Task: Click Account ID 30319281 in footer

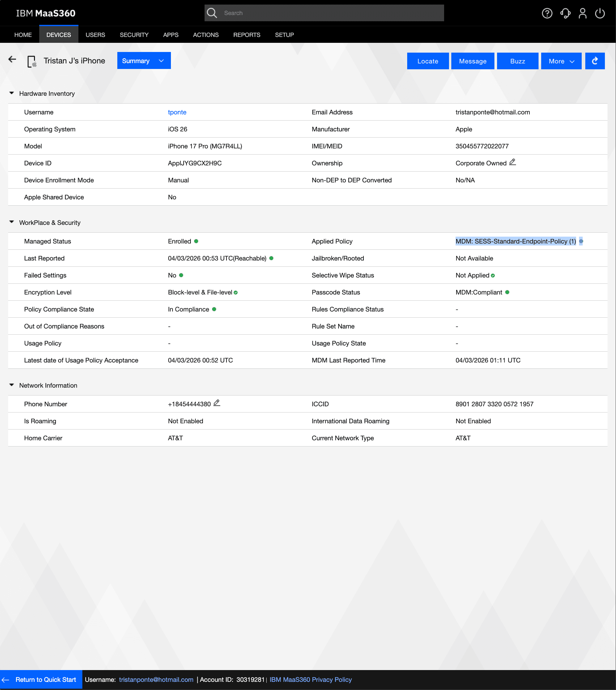Action: (x=250, y=680)
